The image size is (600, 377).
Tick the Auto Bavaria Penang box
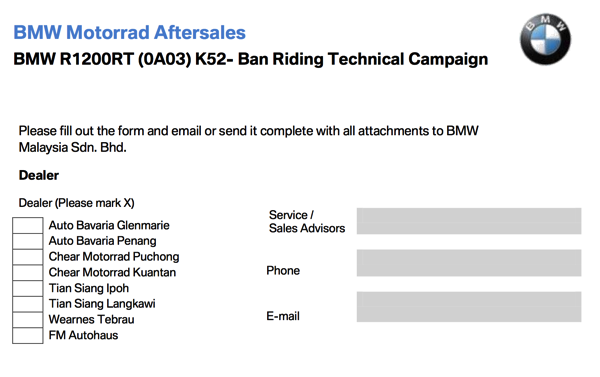[x=28, y=241]
